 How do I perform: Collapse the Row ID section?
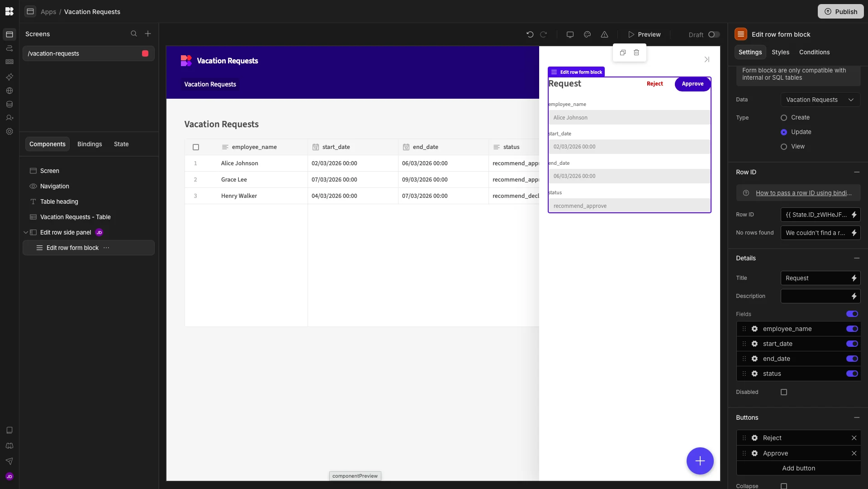pos(857,172)
